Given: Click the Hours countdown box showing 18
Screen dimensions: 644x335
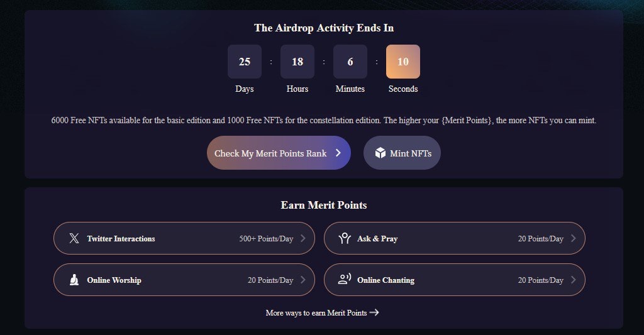Looking at the screenshot, I should point(297,62).
